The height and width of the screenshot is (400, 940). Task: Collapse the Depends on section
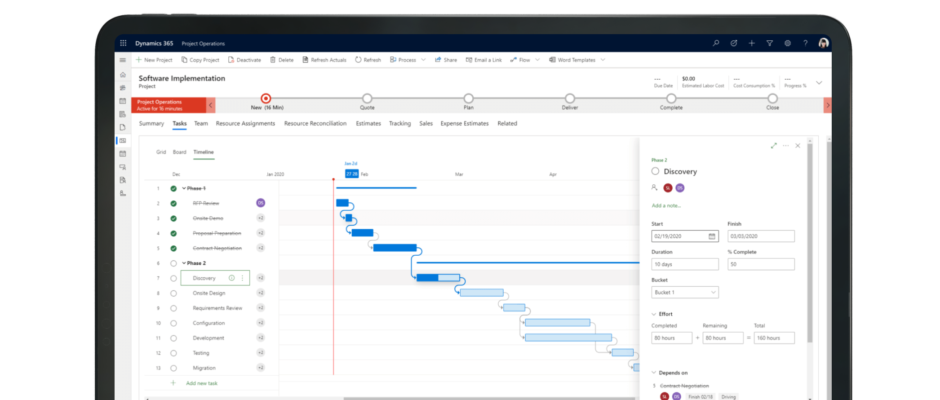point(653,372)
